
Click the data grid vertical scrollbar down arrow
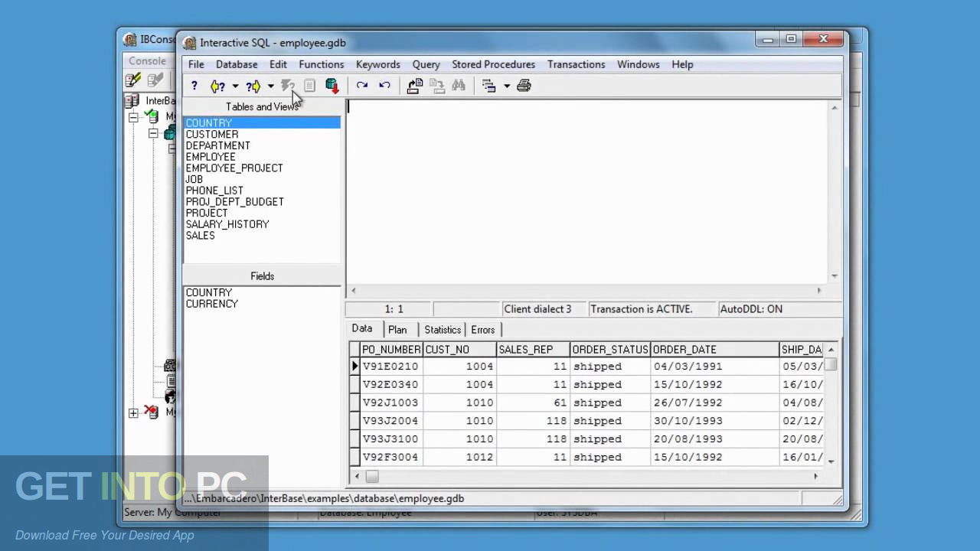point(831,461)
